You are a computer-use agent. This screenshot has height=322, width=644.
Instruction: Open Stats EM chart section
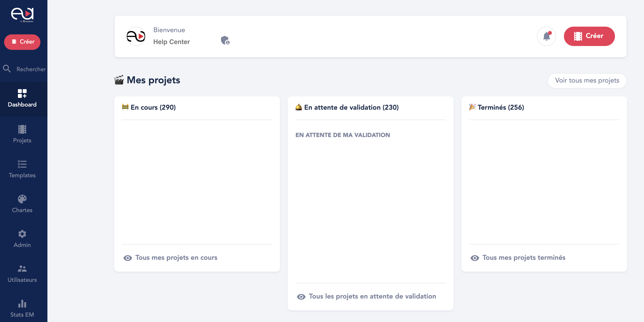click(22, 308)
